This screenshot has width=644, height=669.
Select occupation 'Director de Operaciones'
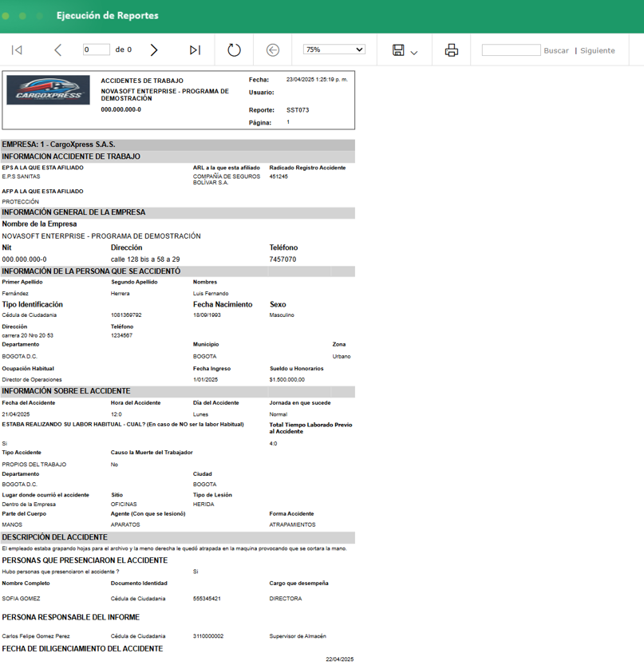point(32,380)
